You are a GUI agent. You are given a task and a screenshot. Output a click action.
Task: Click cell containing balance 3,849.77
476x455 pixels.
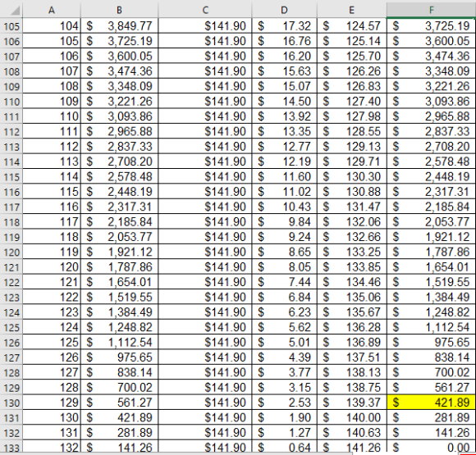click(119, 25)
